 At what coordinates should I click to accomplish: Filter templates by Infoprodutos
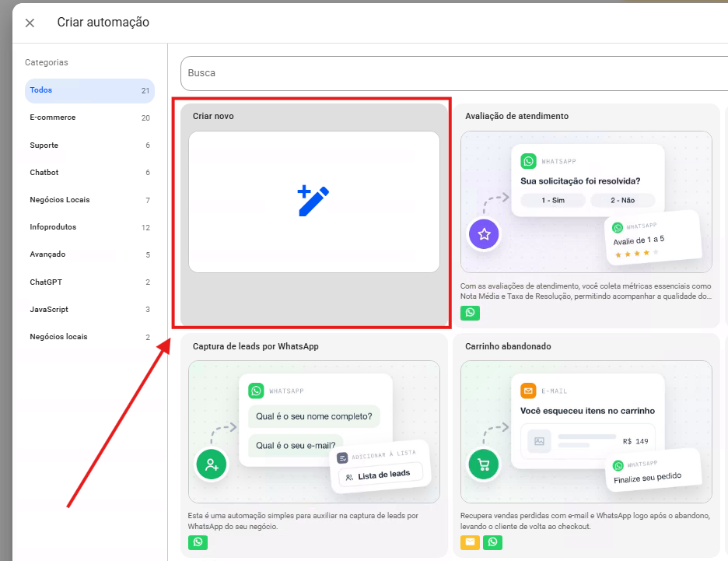click(89, 227)
